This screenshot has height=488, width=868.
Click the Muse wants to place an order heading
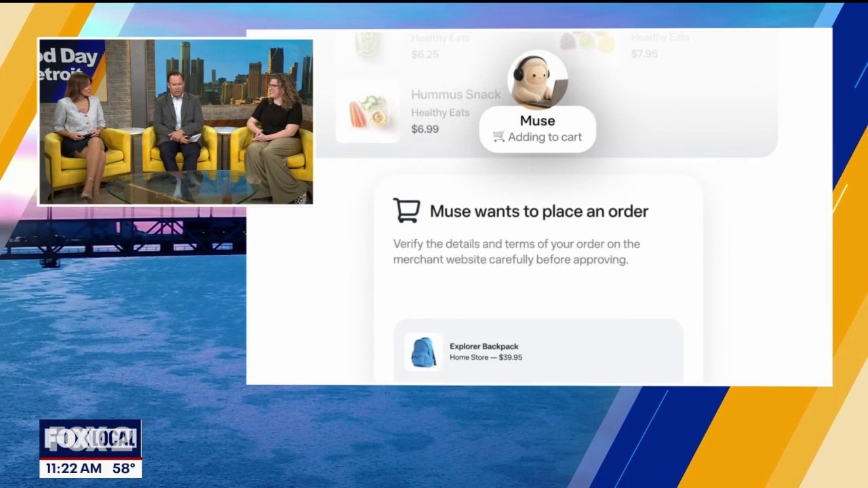click(x=539, y=211)
